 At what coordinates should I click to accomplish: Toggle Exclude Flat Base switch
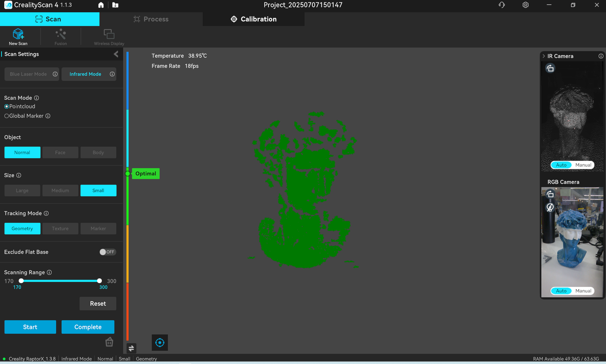tap(107, 252)
